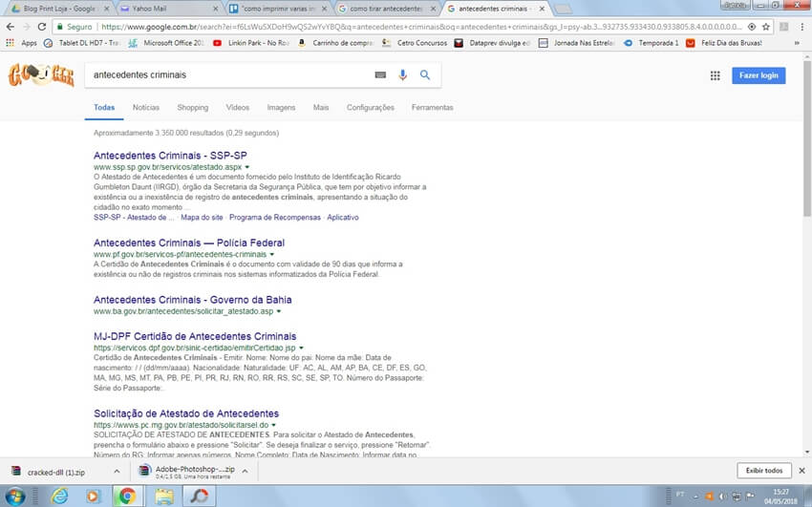
Task: Click the blue search magnifier icon
Action: [425, 75]
